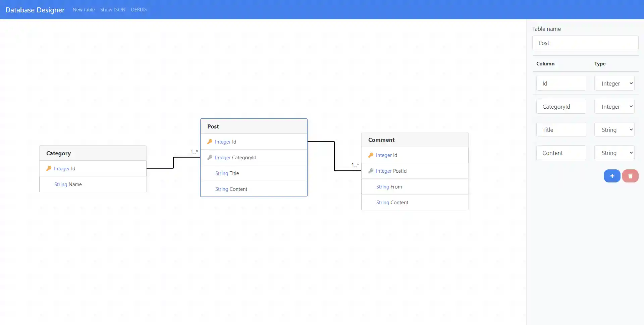Click the red trash delete table button

coord(630,176)
